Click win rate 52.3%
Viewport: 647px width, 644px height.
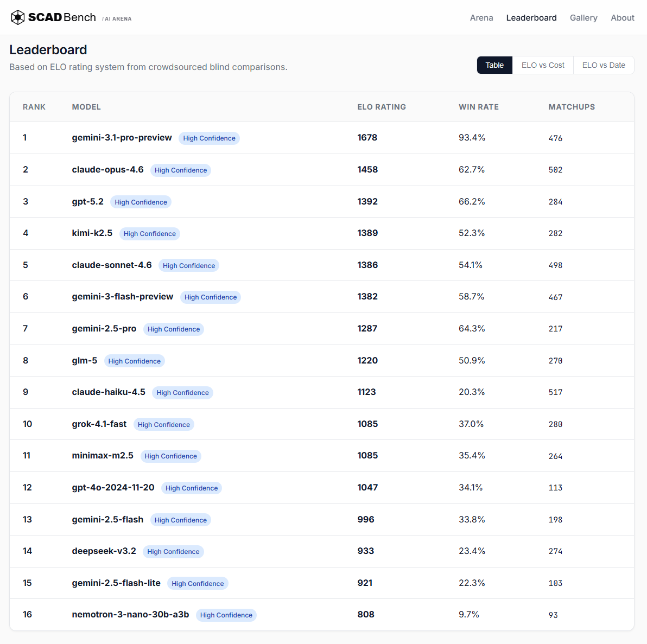(x=472, y=233)
